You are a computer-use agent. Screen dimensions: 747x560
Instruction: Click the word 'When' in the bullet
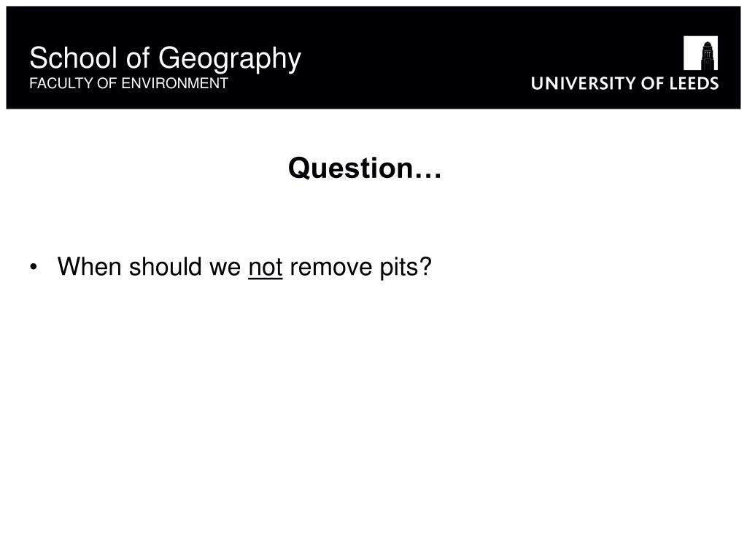click(x=90, y=266)
